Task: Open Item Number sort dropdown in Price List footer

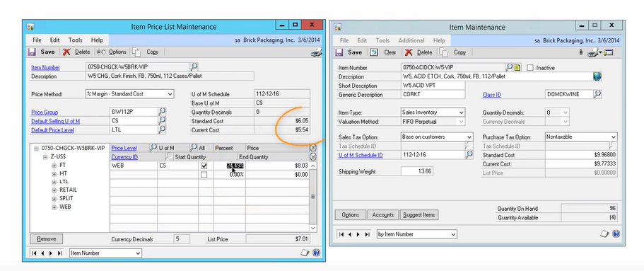Action: [x=138, y=253]
